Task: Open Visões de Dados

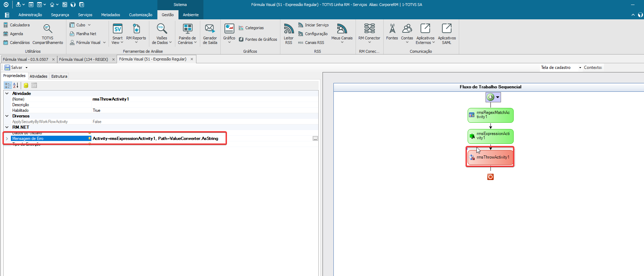Action: [162, 34]
